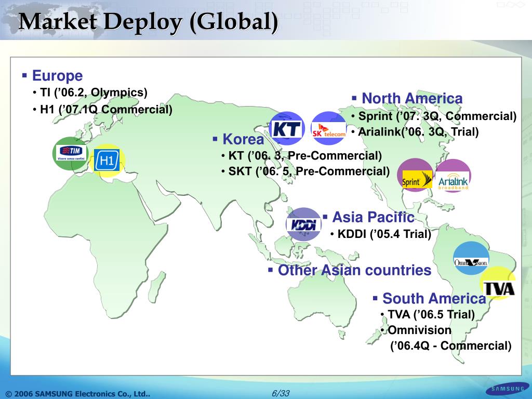The height and width of the screenshot is (399, 532).
Task: Click SKT ('06. 5, Pre-Commercial) line
Action: [309, 171]
